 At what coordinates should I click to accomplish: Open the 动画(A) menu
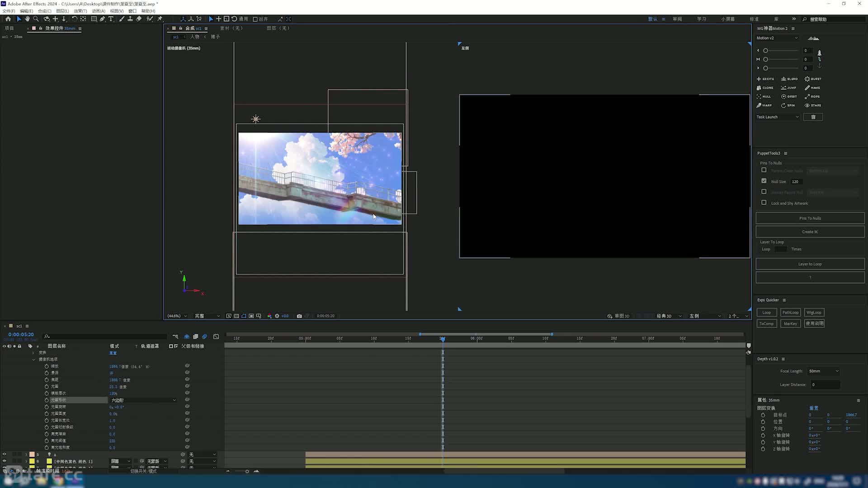(98, 11)
